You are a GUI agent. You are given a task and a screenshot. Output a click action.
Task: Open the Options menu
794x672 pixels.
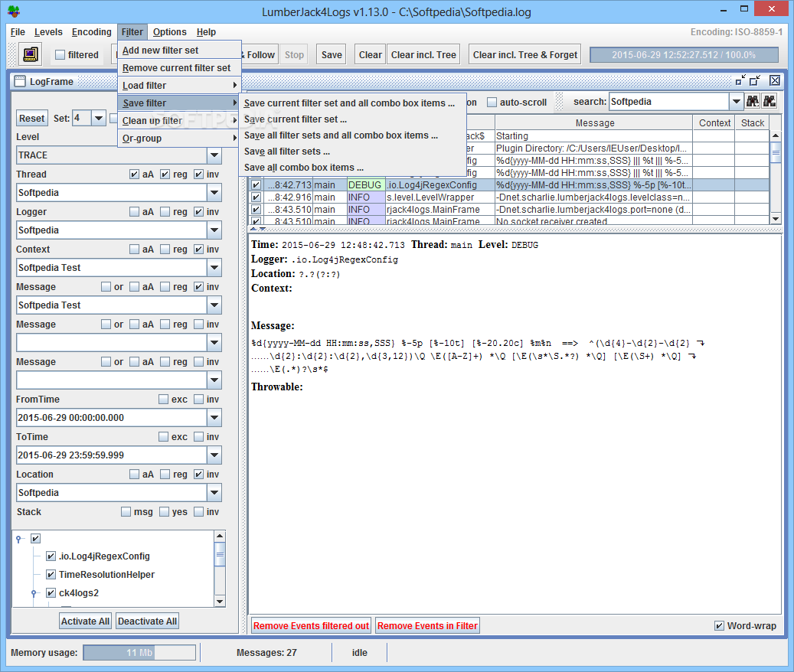[x=170, y=32]
